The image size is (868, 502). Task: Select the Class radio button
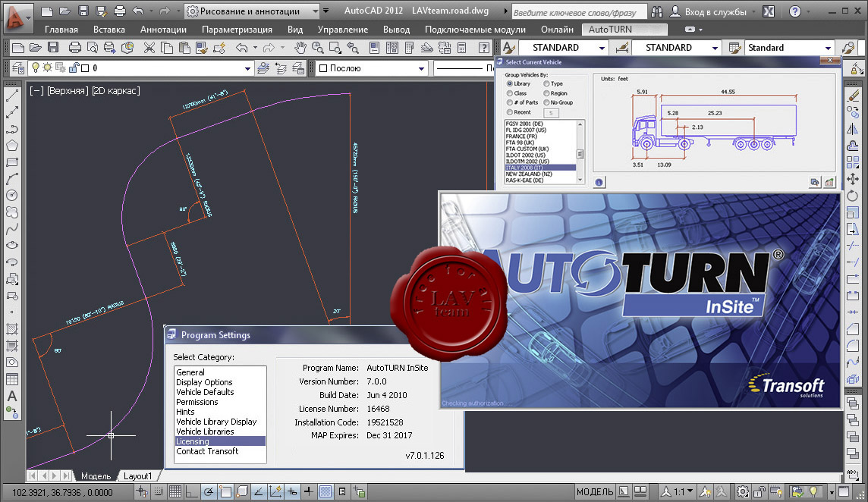pos(510,93)
